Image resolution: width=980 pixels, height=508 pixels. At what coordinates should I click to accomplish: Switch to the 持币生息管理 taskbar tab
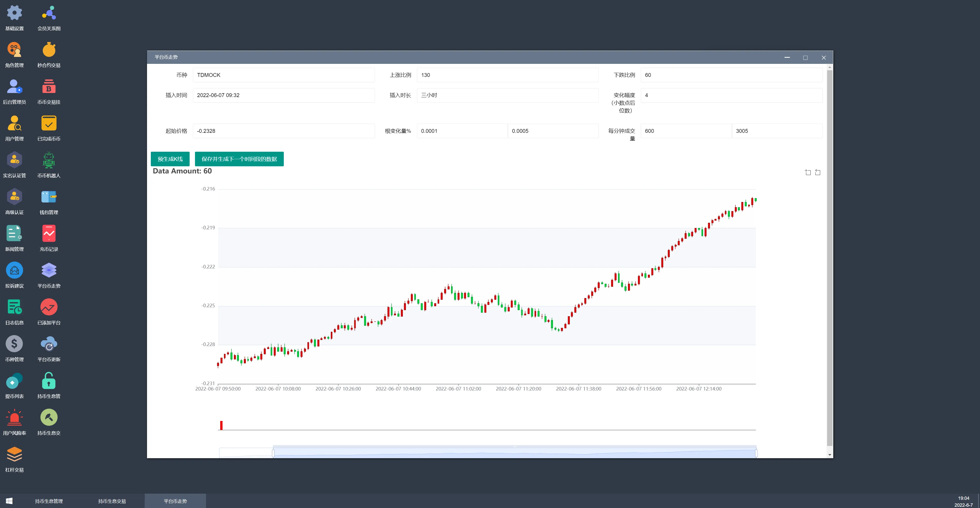(x=49, y=501)
